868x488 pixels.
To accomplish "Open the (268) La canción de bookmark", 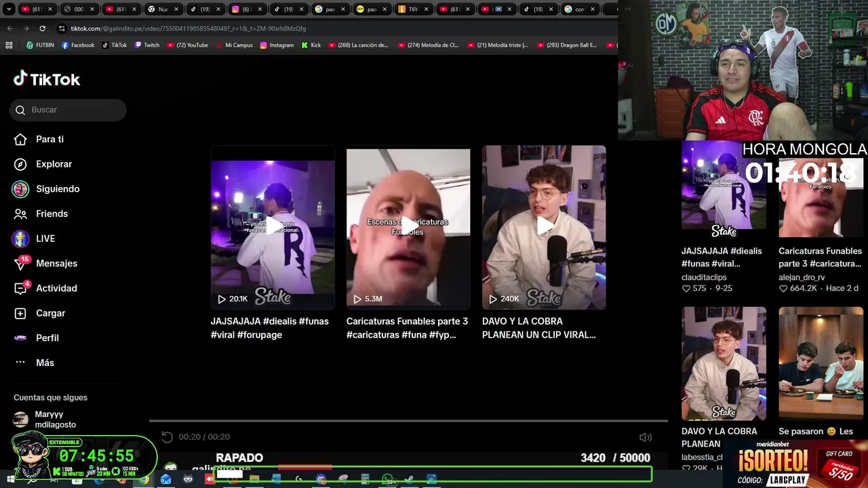I will [x=358, y=45].
